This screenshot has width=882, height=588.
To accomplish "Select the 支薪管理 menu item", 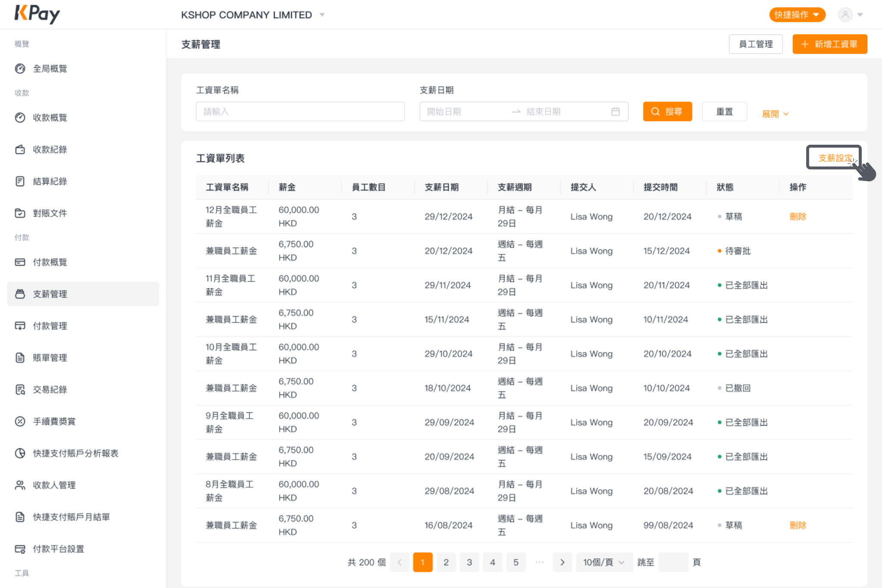I will (x=83, y=294).
